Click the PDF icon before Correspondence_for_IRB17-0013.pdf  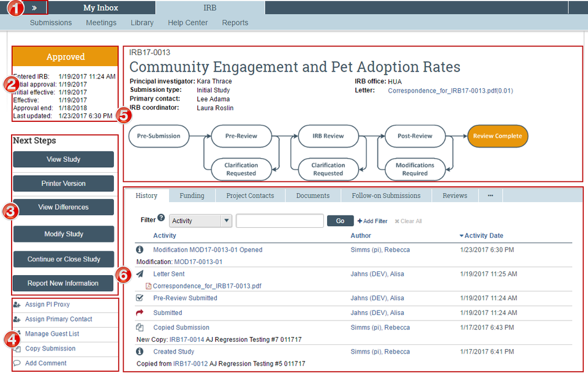click(x=148, y=286)
